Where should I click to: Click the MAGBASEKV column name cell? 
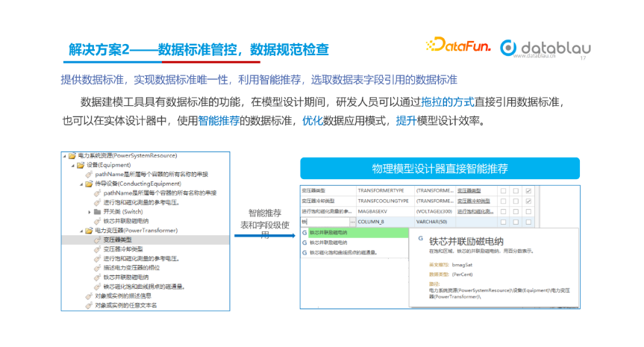click(385, 211)
